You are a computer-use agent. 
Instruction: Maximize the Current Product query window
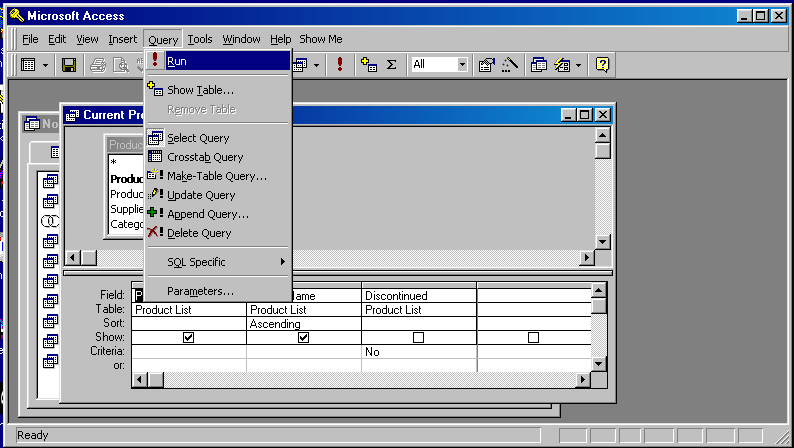click(584, 115)
